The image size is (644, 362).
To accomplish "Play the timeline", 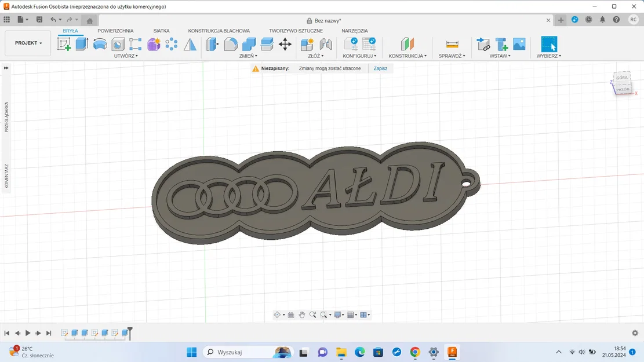I will (x=28, y=333).
